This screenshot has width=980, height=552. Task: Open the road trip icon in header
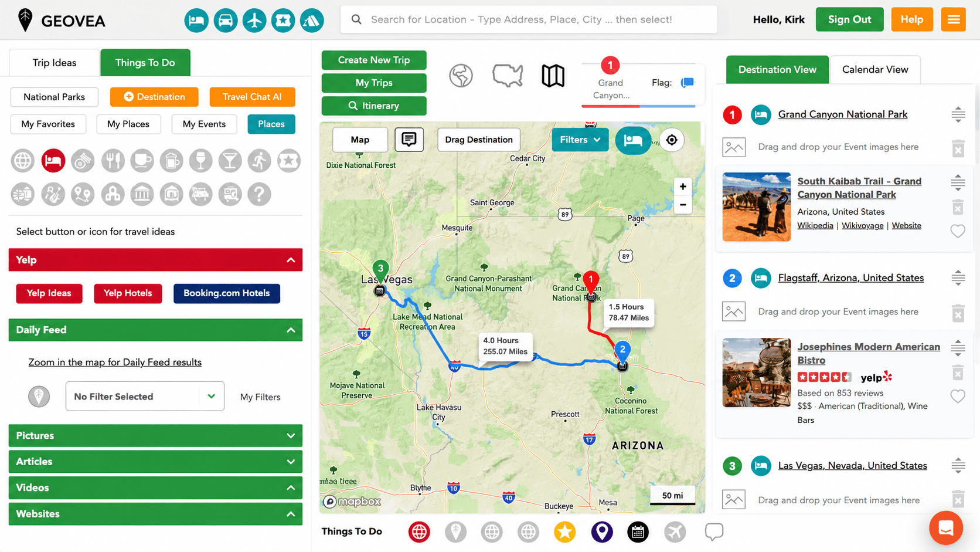click(x=312, y=21)
